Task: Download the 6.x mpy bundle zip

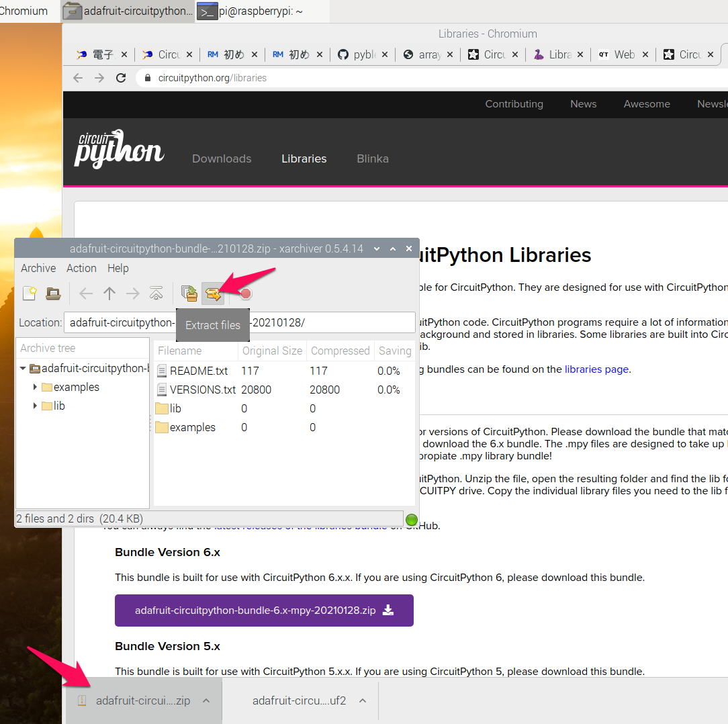Action: coord(264,610)
